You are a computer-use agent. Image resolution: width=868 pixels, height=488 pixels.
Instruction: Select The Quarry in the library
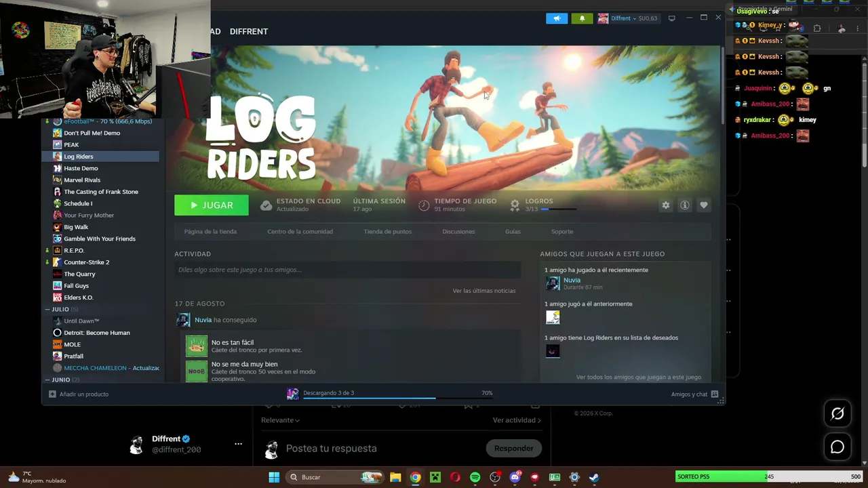click(79, 274)
